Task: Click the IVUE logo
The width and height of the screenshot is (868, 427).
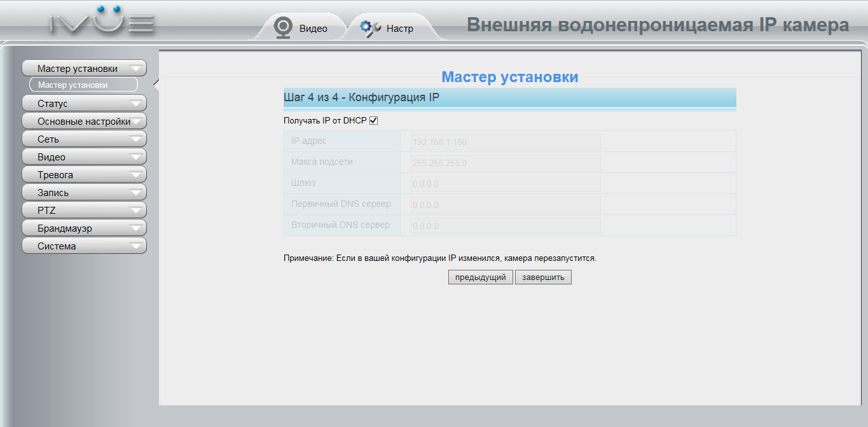Action: click(102, 20)
